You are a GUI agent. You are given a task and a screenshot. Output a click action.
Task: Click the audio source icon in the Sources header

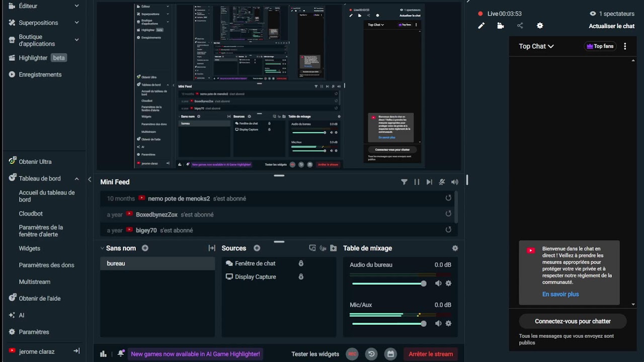323,248
